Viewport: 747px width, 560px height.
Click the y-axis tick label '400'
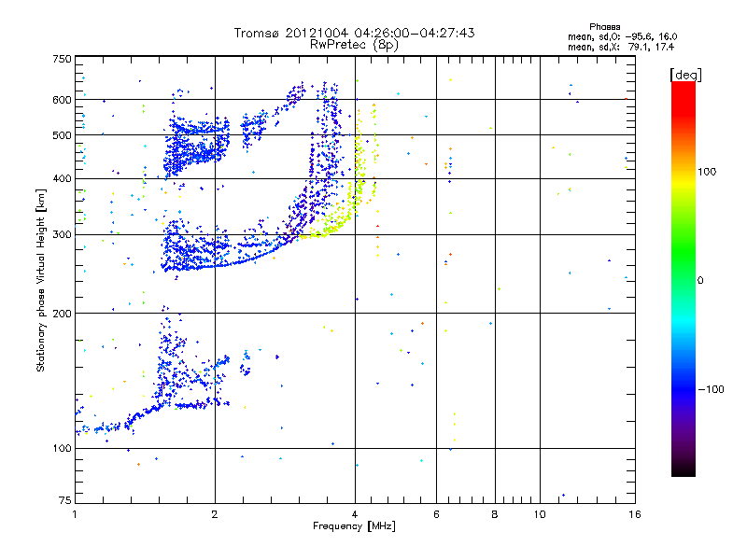click(x=62, y=178)
